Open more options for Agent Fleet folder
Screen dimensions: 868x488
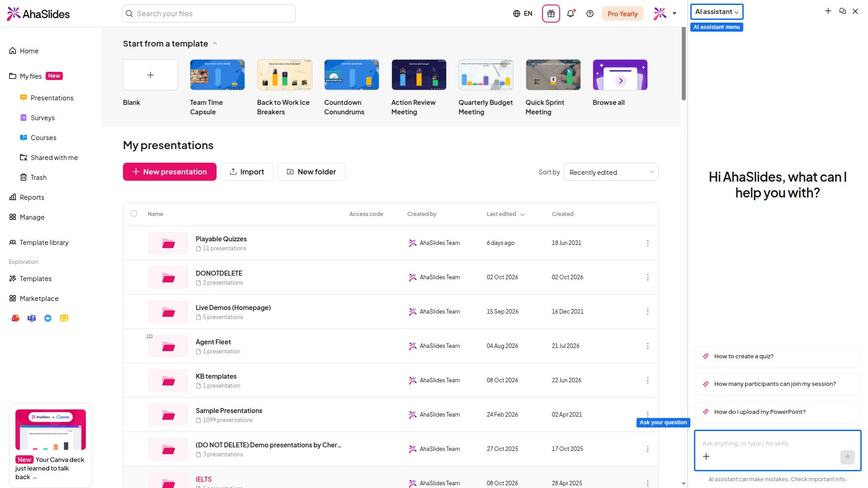pos(648,346)
